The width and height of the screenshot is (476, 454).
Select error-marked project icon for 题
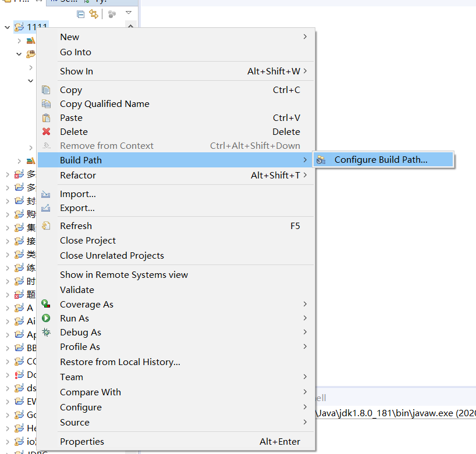19,295
